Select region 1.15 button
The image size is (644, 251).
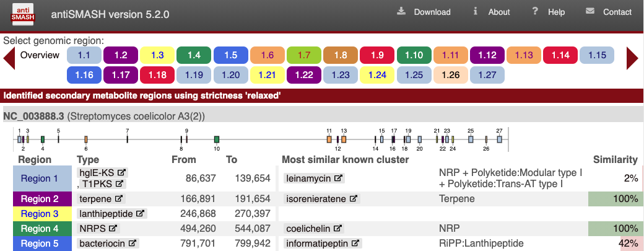click(597, 55)
